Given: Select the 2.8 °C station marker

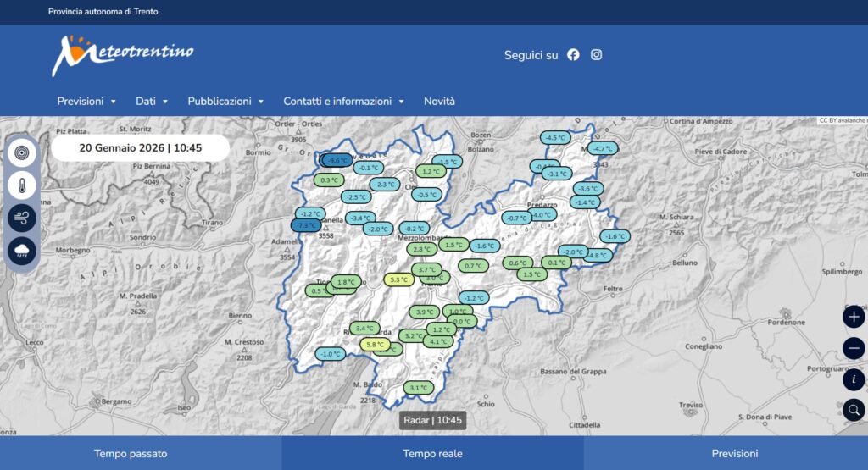Looking at the screenshot, I should [x=422, y=249].
